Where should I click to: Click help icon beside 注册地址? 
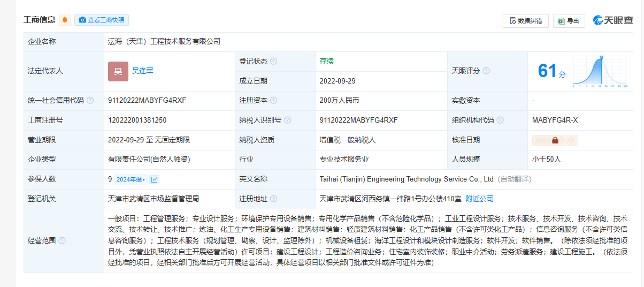(x=274, y=199)
